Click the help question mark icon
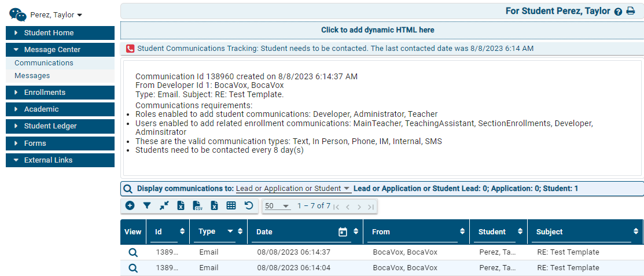 (618, 12)
